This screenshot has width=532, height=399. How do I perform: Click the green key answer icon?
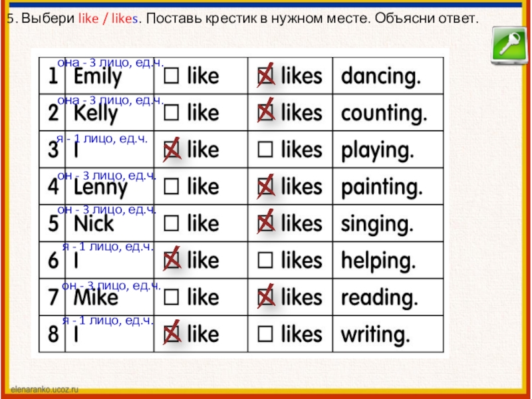coord(509,46)
